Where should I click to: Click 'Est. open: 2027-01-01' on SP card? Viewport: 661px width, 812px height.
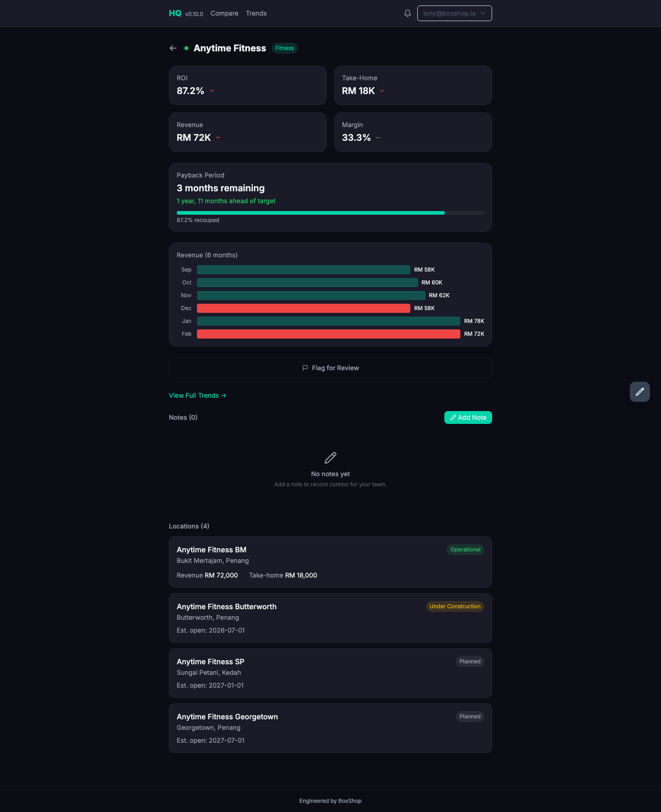[210, 685]
